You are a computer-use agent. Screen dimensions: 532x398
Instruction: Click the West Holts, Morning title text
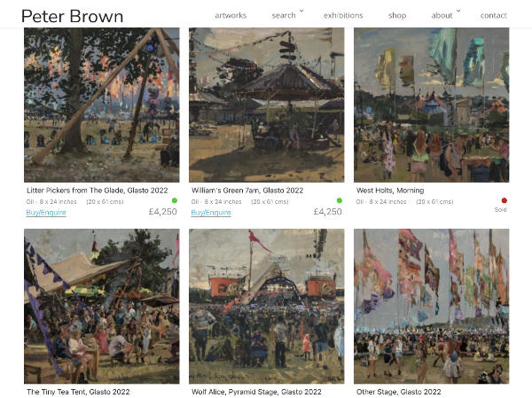coord(390,191)
